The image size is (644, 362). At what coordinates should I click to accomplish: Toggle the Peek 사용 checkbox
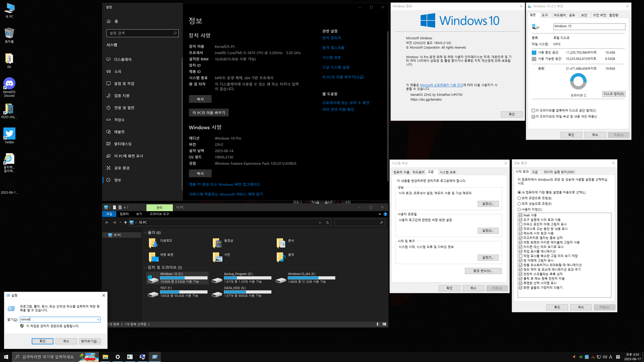pos(521,215)
